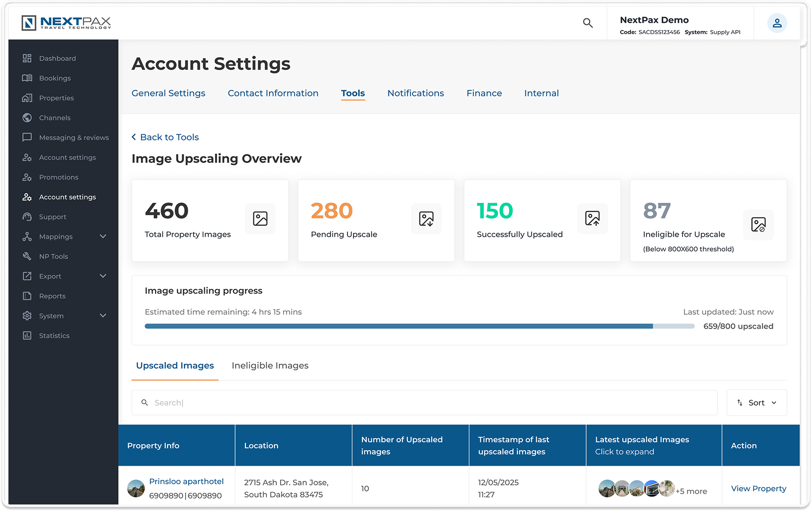The height and width of the screenshot is (511, 812).
Task: Open the Sort dropdown
Action: pyautogui.click(x=756, y=403)
